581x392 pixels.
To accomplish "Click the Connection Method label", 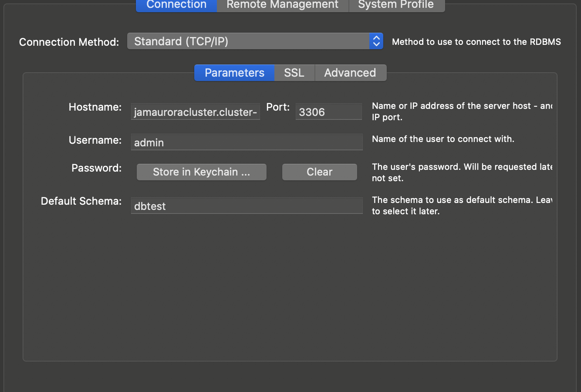I will coord(69,42).
